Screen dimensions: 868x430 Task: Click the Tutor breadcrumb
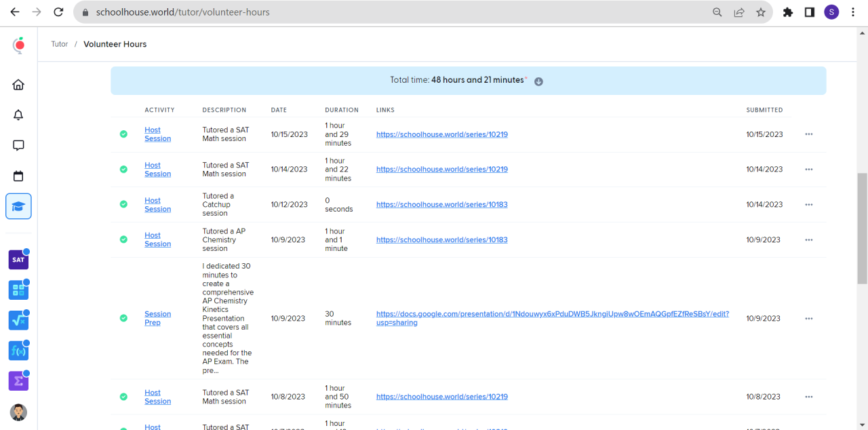pos(60,44)
